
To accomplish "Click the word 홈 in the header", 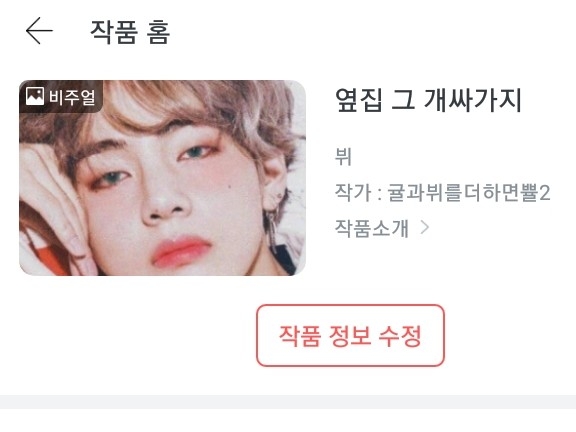I will pos(158,32).
